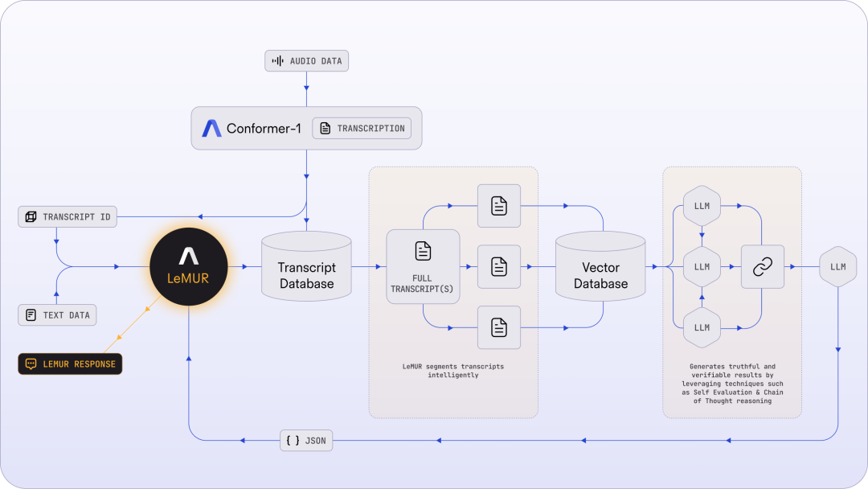Select the top transcript segment document icon

[499, 206]
